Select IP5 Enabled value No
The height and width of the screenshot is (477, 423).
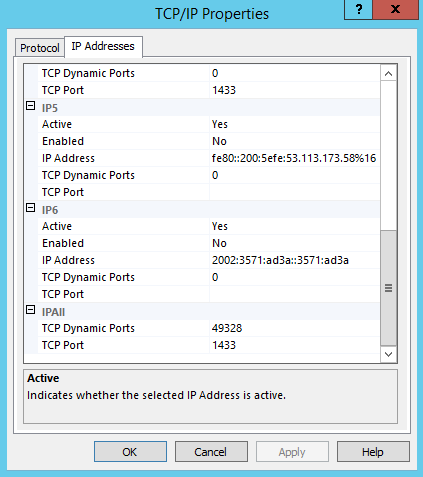[294, 141]
